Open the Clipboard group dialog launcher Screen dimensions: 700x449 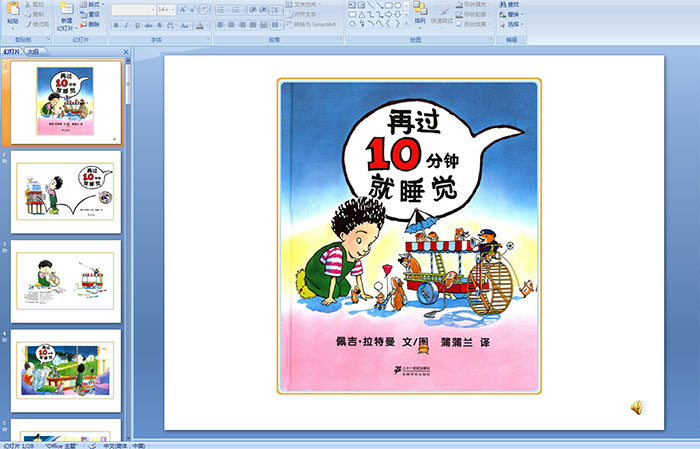click(48, 39)
